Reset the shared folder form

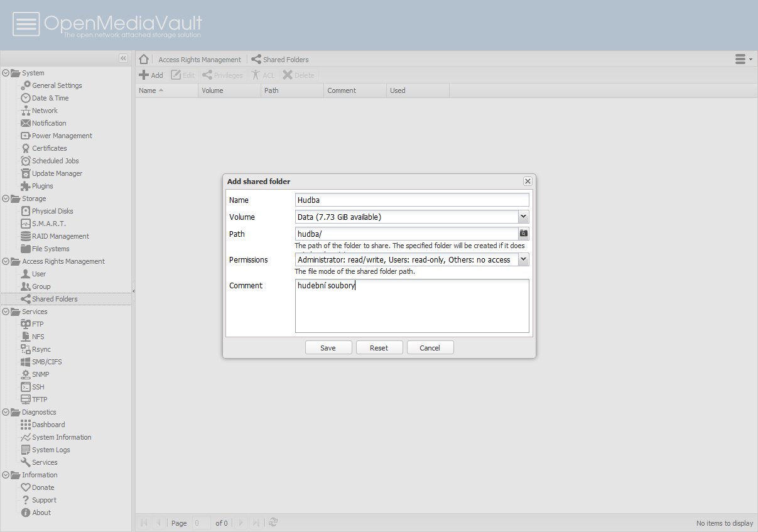pyautogui.click(x=379, y=347)
